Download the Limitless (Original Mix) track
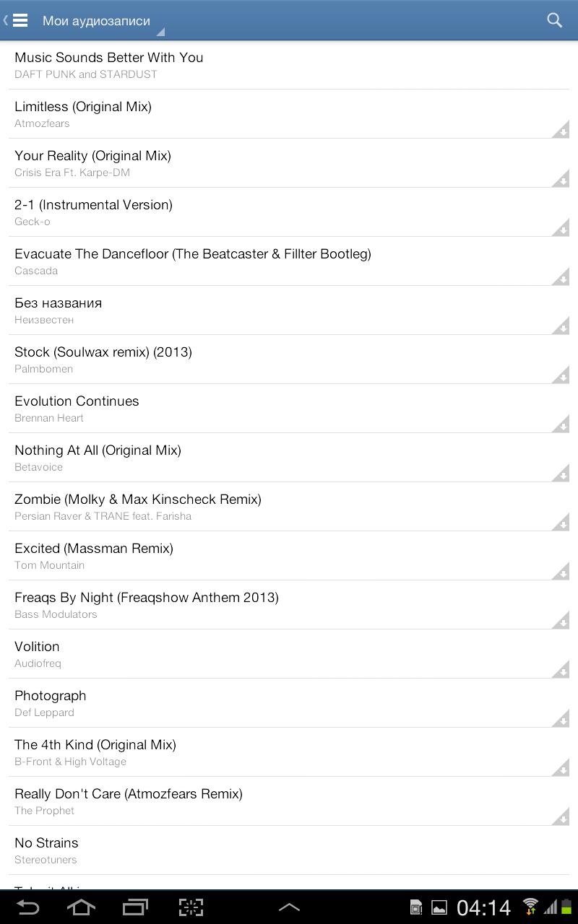Viewport: 578px width, 924px height. [x=561, y=131]
